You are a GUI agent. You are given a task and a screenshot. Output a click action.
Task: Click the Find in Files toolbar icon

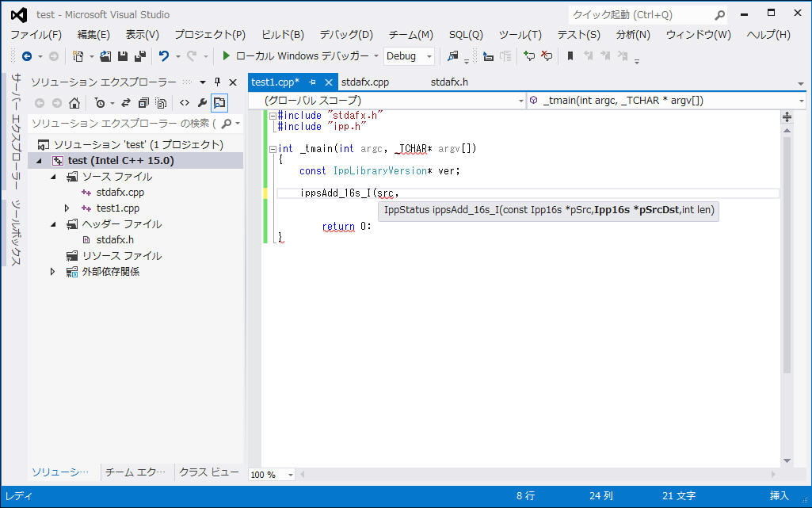tap(453, 56)
